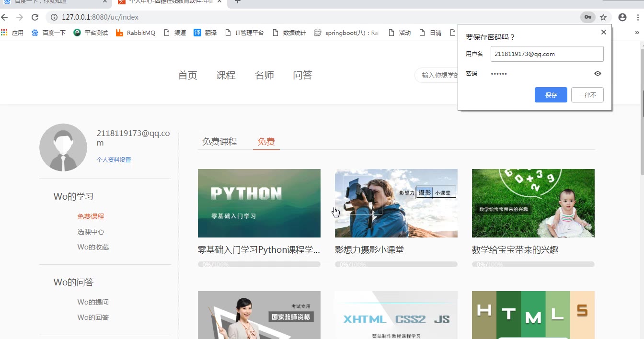Screen dimensions: 644x339
Task: Open the Chrome profile account icon
Action: coord(622,17)
